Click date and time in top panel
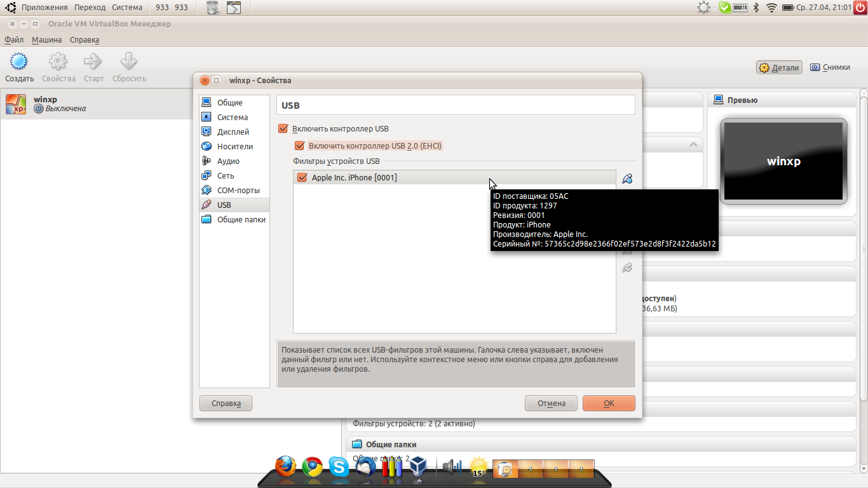 [x=824, y=8]
